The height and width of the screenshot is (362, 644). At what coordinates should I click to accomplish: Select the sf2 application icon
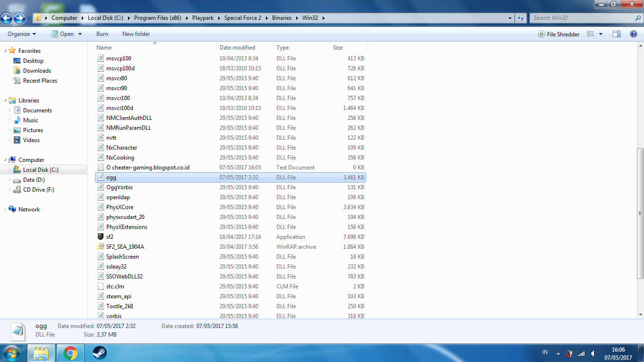pos(100,237)
